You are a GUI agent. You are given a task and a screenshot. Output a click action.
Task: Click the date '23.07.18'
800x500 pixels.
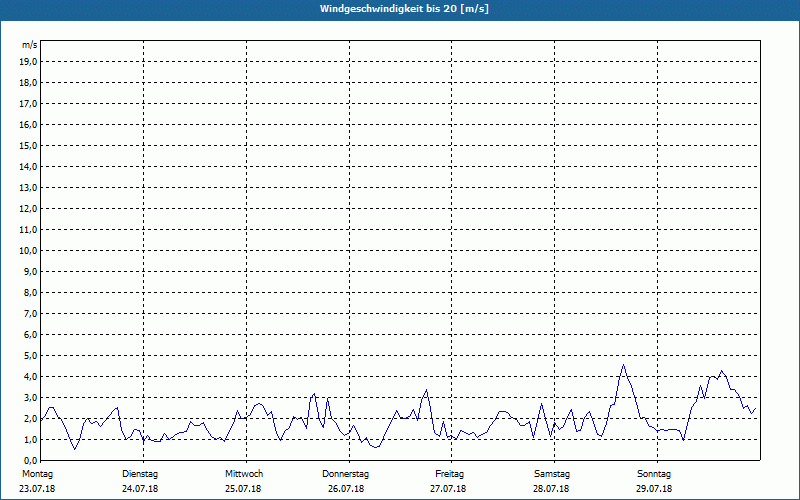37,489
